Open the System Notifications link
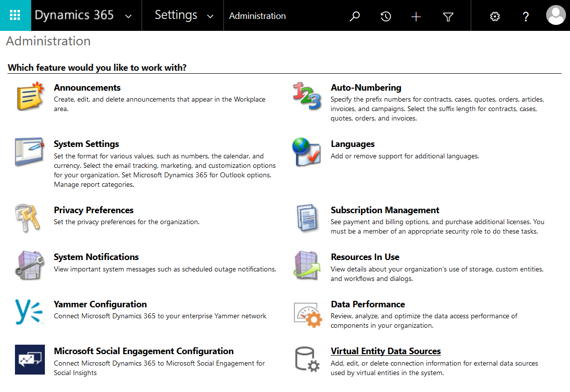The width and height of the screenshot is (570, 392). click(96, 257)
